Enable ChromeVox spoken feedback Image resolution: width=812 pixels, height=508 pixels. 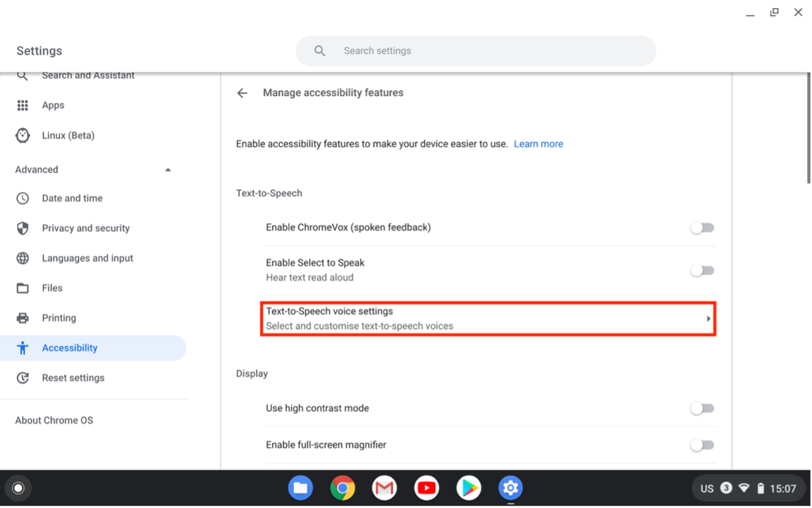coord(702,227)
